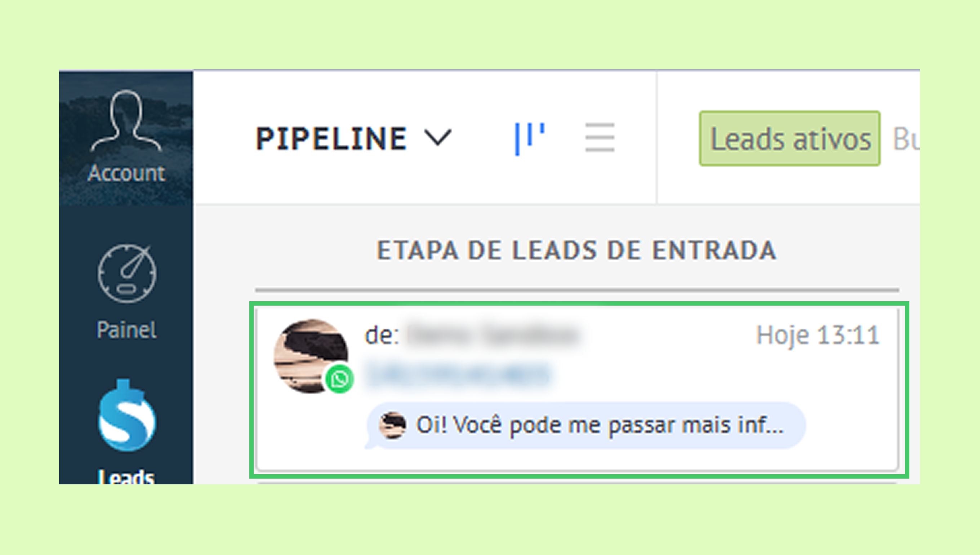The image size is (980, 555).
Task: Click the small avatar in message bubble
Action: click(392, 425)
